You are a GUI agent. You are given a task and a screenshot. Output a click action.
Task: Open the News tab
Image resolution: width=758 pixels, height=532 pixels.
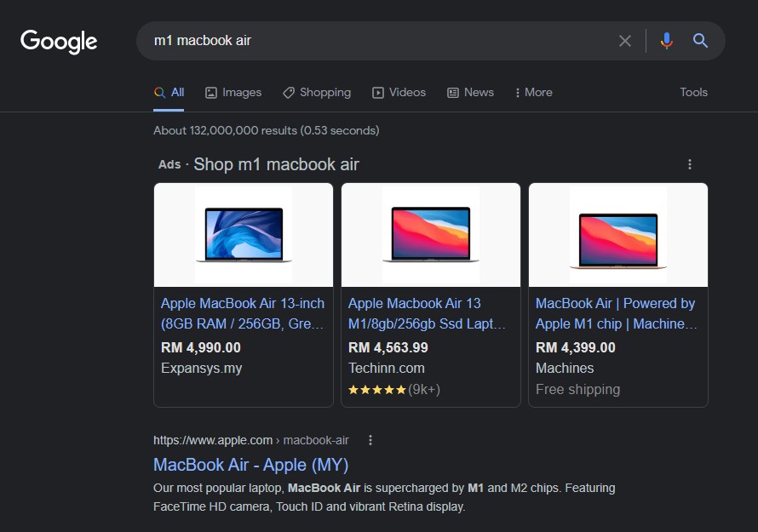[x=470, y=92]
